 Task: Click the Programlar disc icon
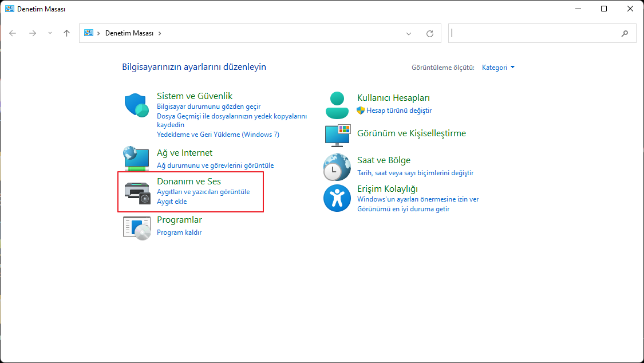137,227
